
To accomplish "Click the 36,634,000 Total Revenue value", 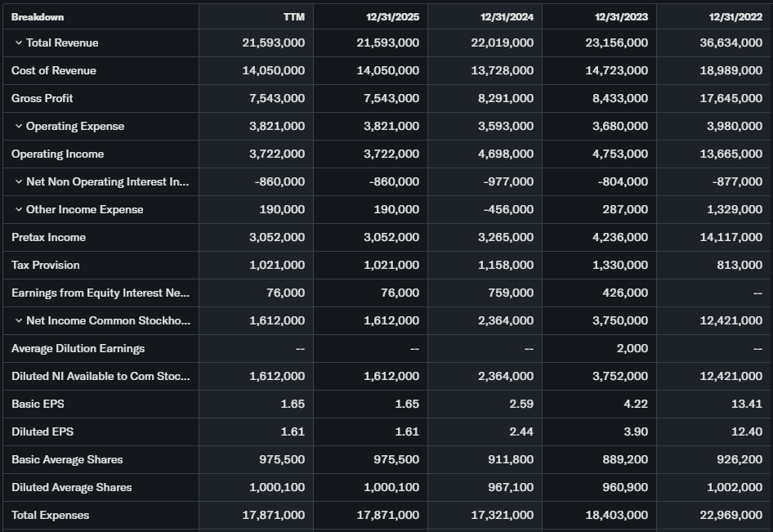I will [730, 42].
